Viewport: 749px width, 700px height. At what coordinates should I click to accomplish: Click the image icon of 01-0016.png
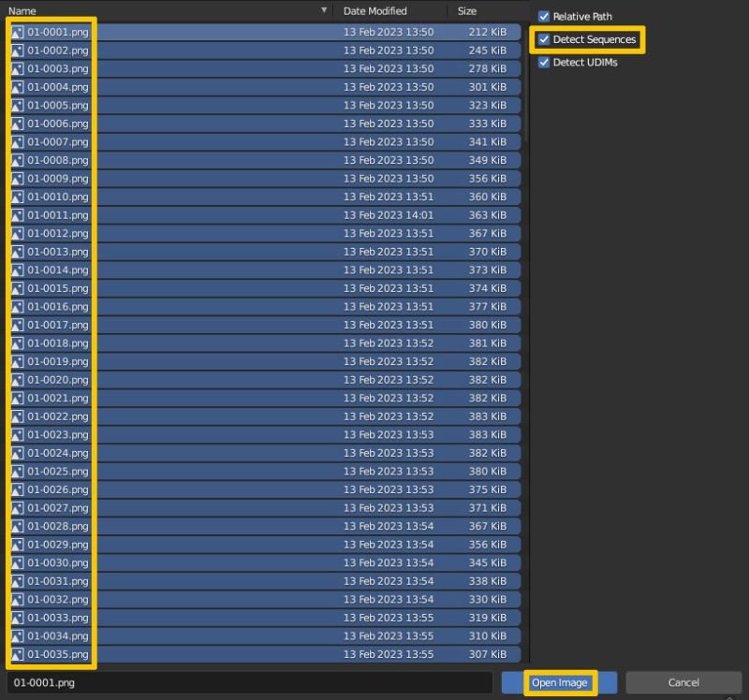pos(17,307)
